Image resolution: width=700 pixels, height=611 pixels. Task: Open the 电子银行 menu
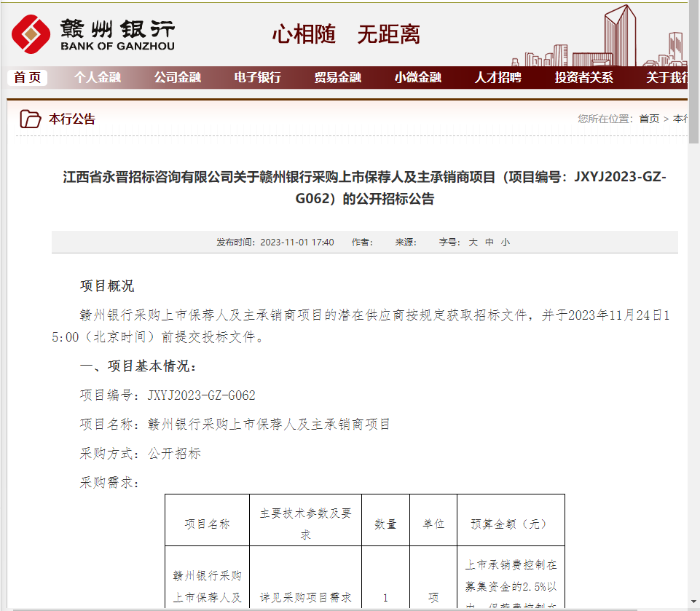coord(257,79)
